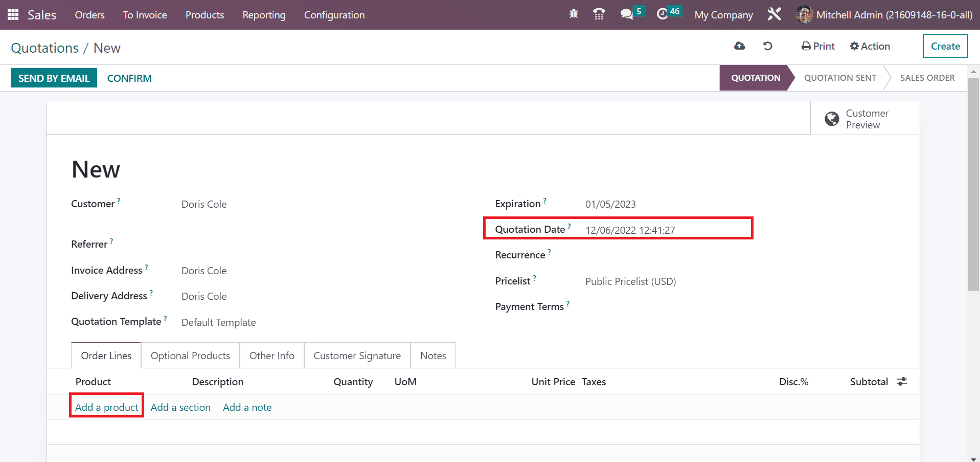Click the debug bug icon

(x=574, y=14)
